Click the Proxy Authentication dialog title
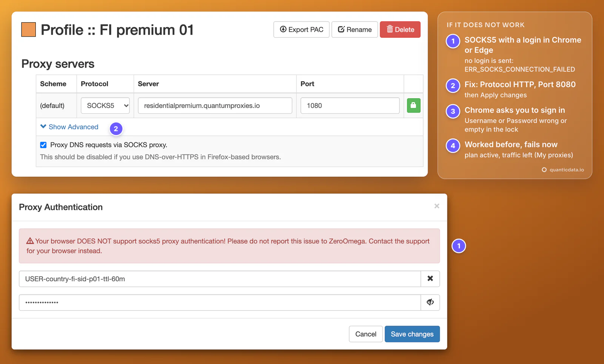The height and width of the screenshot is (364, 604). (61, 207)
